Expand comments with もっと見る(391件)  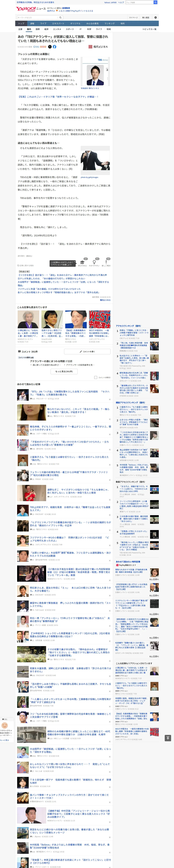pos(64,371)
